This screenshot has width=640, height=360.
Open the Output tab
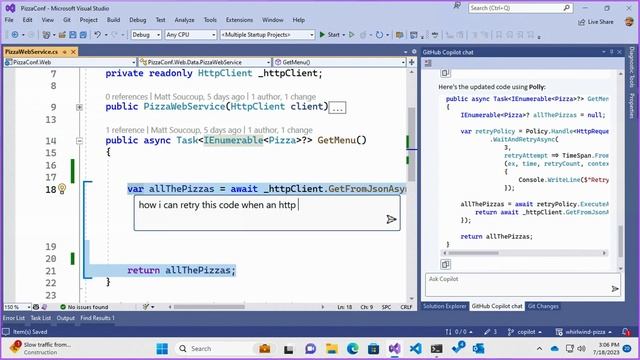tap(66, 318)
